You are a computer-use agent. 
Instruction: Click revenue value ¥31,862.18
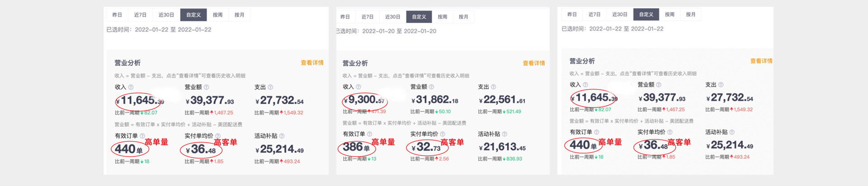click(x=434, y=100)
